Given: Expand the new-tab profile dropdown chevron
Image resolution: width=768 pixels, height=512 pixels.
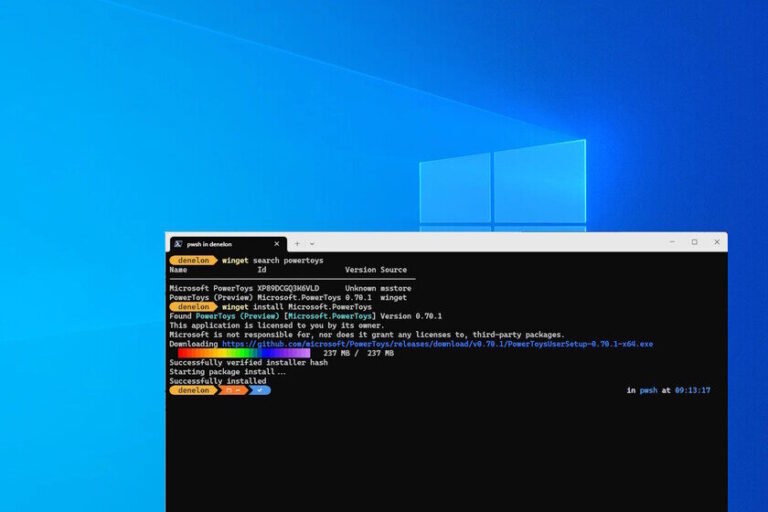Looking at the screenshot, I should [x=312, y=244].
